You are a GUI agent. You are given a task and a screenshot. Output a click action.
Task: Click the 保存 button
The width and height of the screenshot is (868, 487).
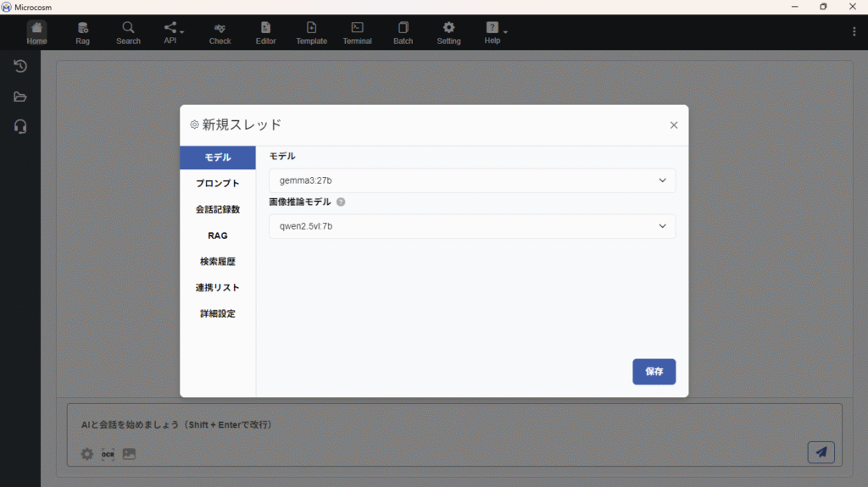click(654, 372)
